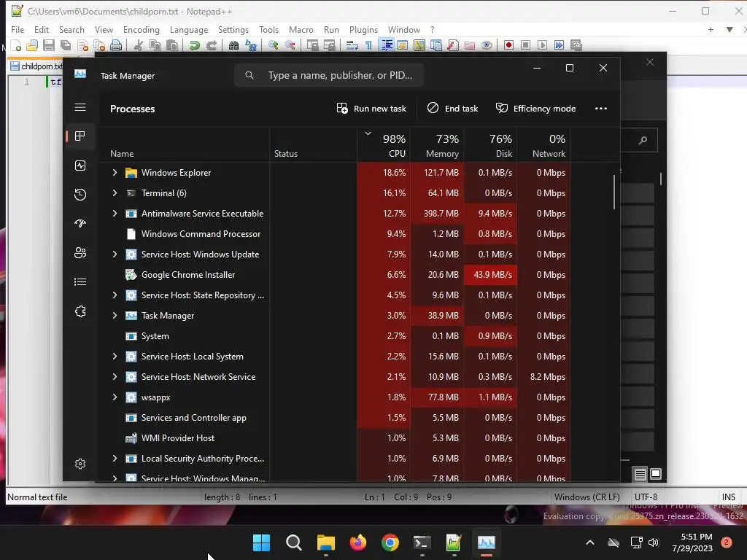Click Run Macro Multiple Times icon
The image size is (747, 560).
(559, 45)
